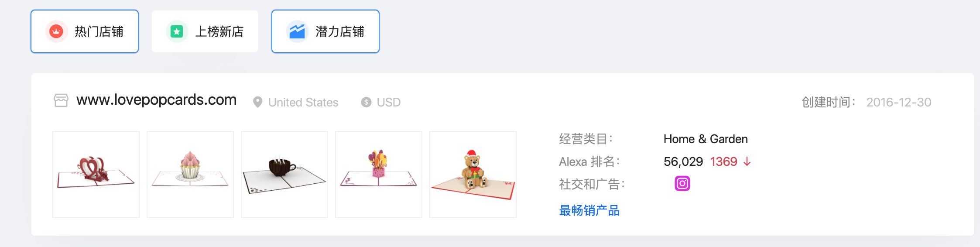
Task: Switch to the 热门店铺 tab
Action: tap(85, 31)
